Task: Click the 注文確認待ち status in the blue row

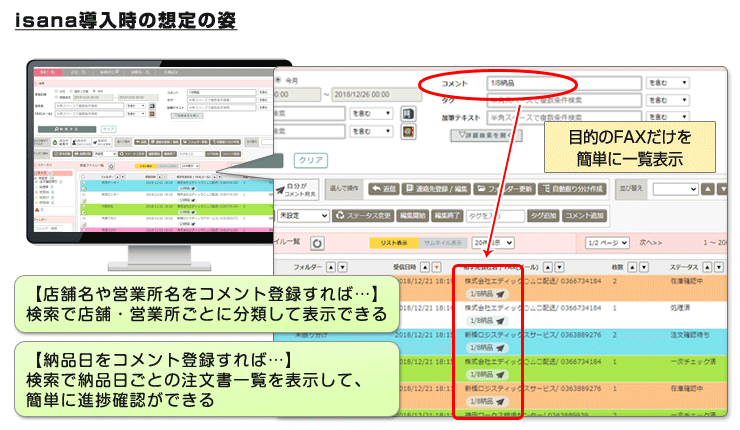Action: pyautogui.click(x=690, y=335)
